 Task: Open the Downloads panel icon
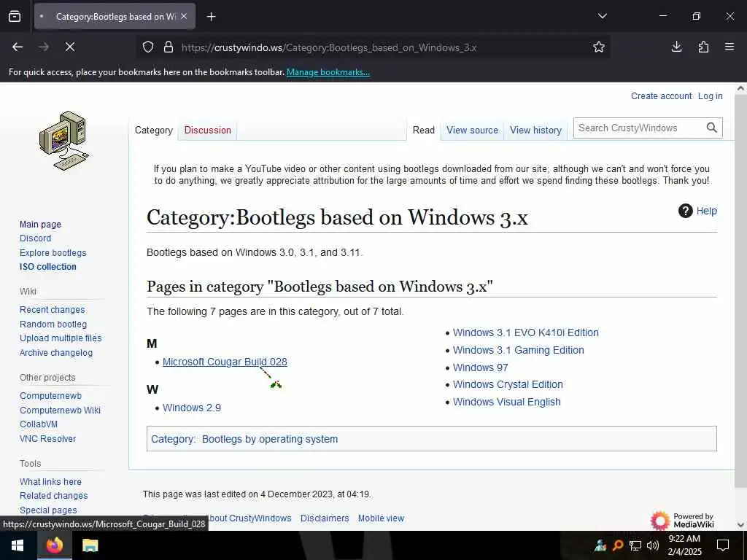pyautogui.click(x=676, y=47)
